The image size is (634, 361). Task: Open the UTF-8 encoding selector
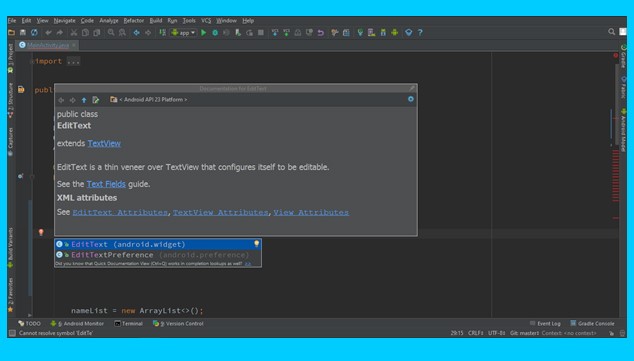tap(497, 333)
